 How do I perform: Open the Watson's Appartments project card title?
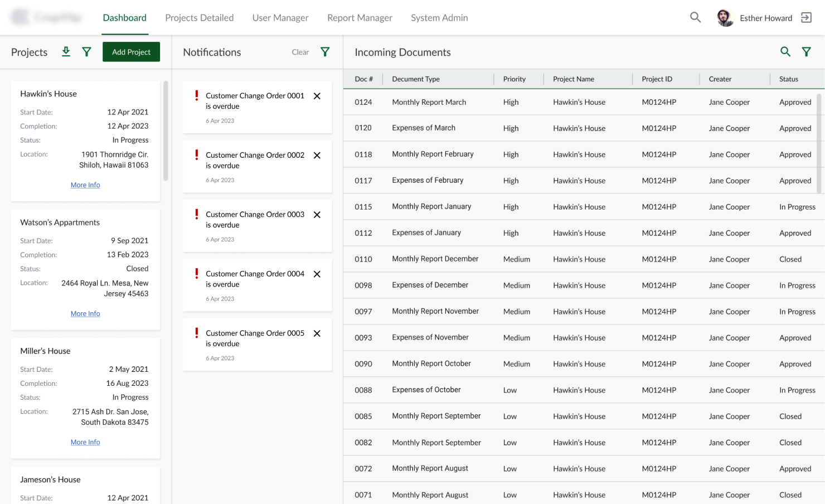tap(60, 222)
